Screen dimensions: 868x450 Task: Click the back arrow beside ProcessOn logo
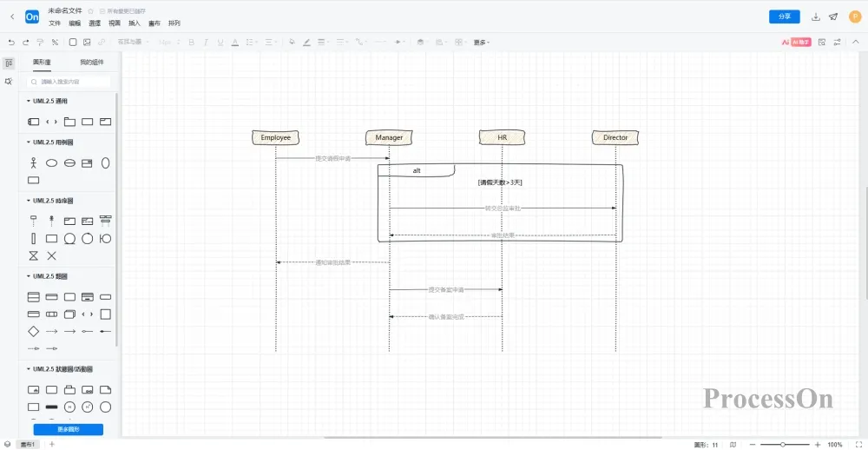[x=11, y=17]
